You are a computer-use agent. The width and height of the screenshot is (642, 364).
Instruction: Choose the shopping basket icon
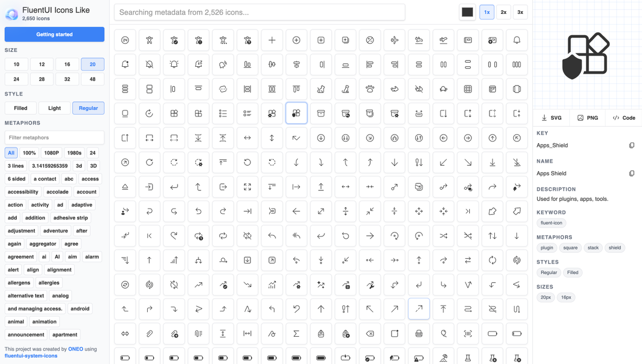pyautogui.click(x=419, y=334)
